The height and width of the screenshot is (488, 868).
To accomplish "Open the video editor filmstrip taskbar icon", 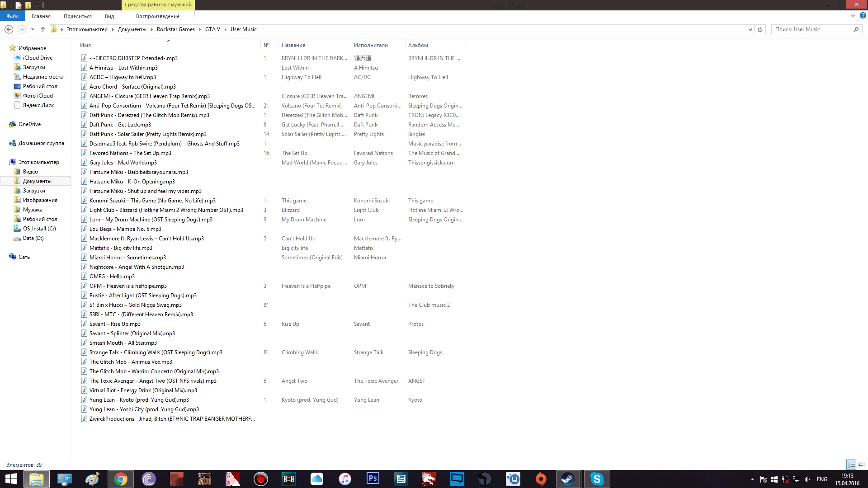I will click(x=288, y=479).
